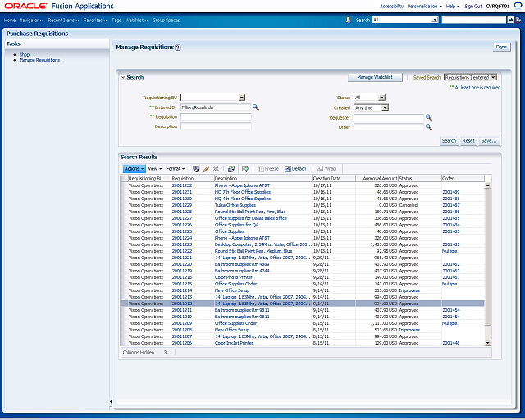Viewport: 525px width, 420px height.
Task: Click the Oracle logo icon at top right
Action: (x=518, y=6)
